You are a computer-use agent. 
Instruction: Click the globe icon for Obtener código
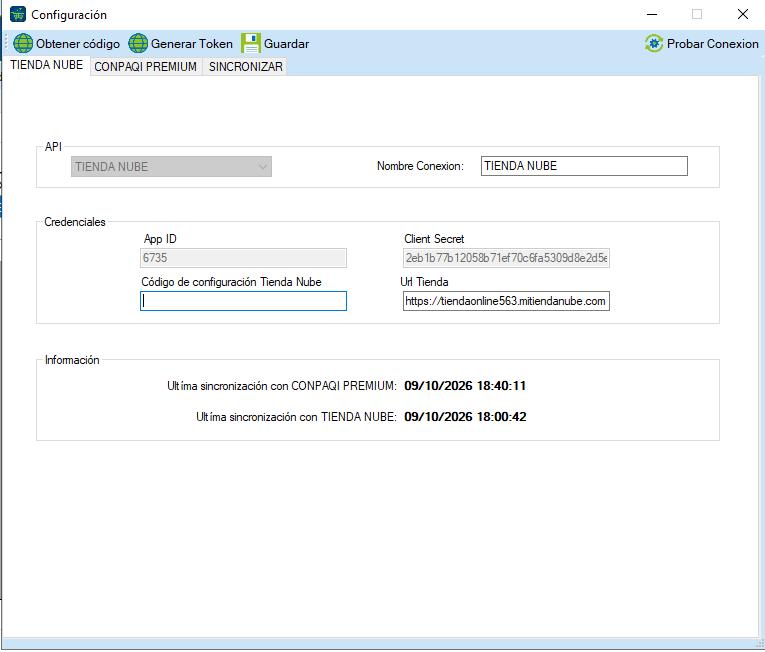(x=23, y=43)
